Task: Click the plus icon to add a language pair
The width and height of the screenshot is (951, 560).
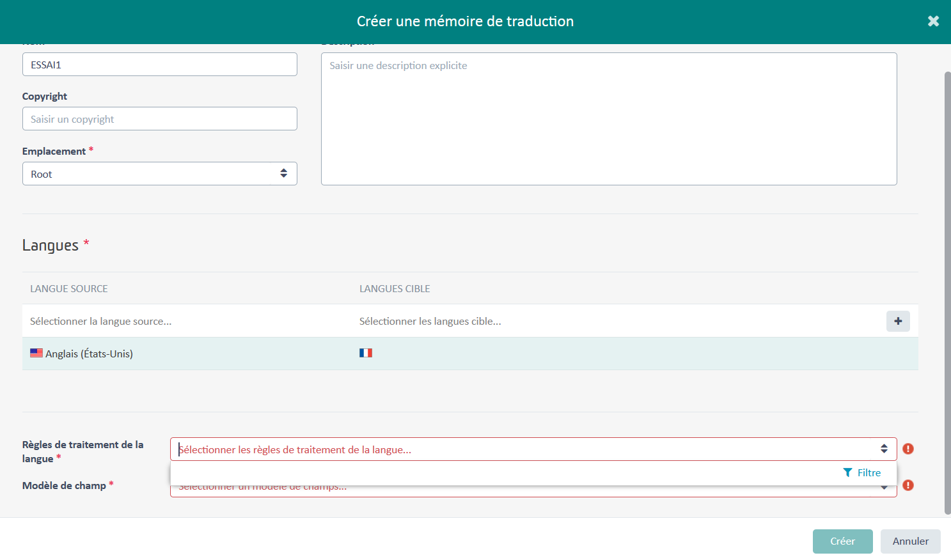Action: click(x=898, y=321)
